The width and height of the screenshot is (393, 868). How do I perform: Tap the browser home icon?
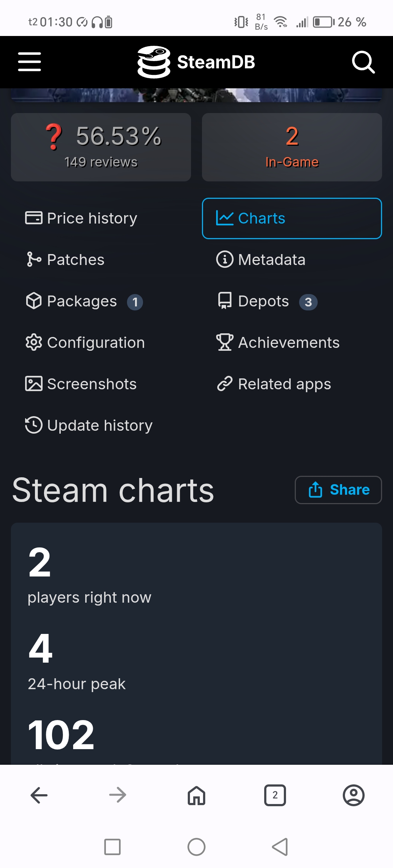click(x=196, y=795)
